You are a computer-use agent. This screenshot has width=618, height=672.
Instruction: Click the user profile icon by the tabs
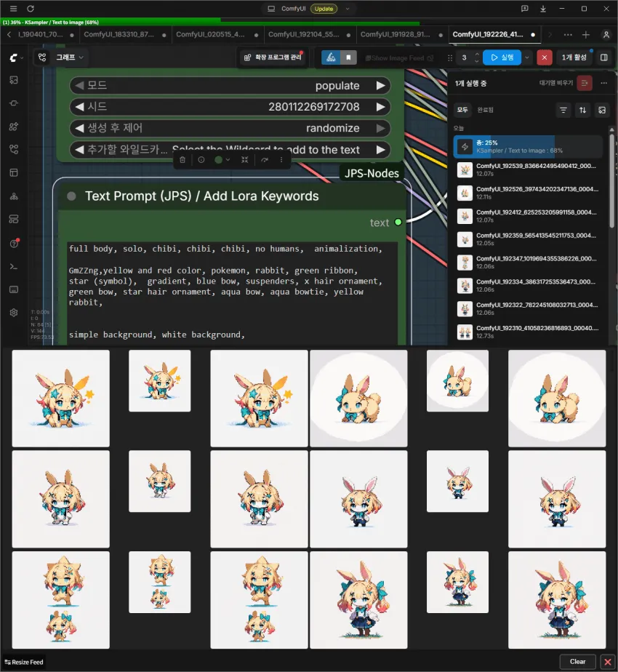pos(606,35)
